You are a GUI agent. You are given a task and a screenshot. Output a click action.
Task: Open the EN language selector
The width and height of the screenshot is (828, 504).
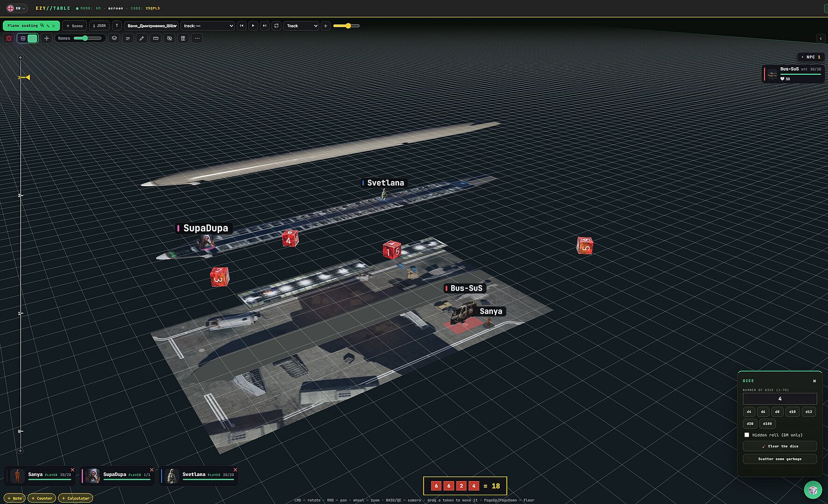[x=16, y=8]
